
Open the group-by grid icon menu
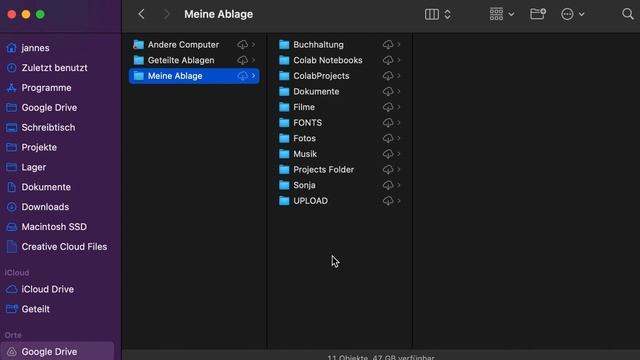[x=496, y=14]
